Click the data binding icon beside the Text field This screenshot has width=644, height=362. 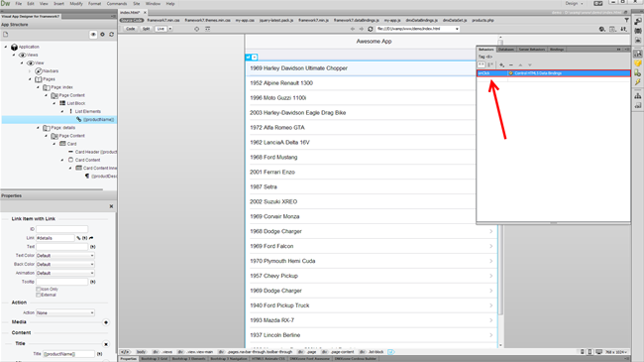pos(93,247)
